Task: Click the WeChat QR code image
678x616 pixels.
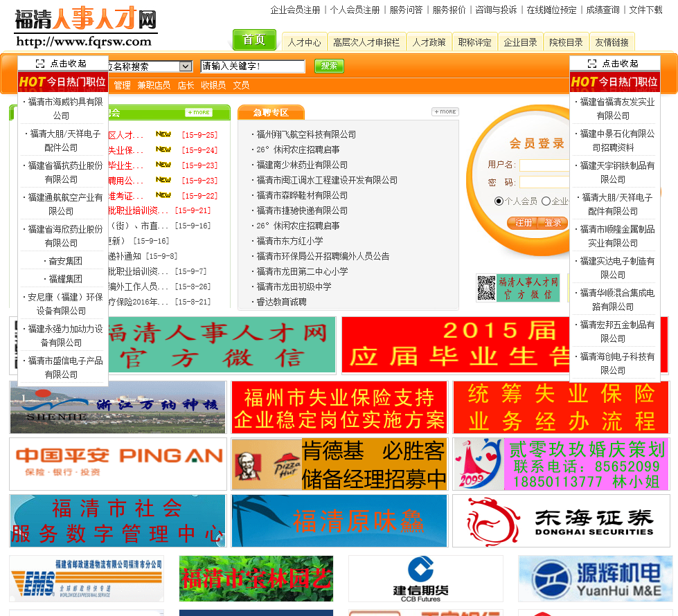Action: (x=486, y=287)
